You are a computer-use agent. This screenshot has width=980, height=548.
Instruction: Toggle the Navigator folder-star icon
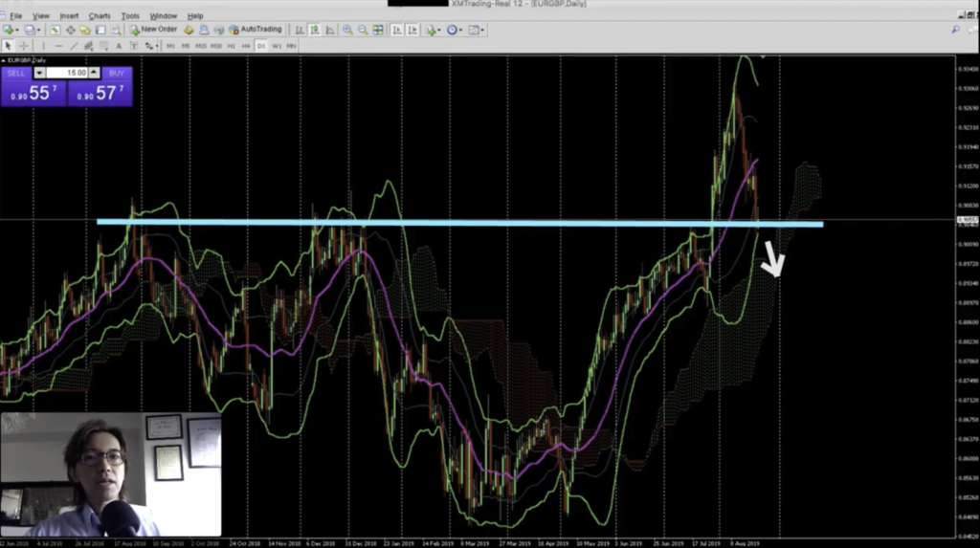85,30
